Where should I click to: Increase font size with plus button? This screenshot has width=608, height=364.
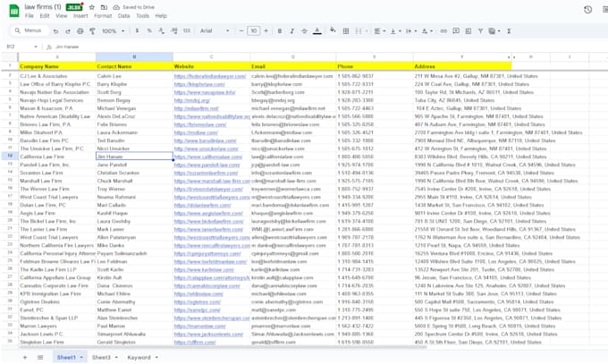(x=266, y=30)
